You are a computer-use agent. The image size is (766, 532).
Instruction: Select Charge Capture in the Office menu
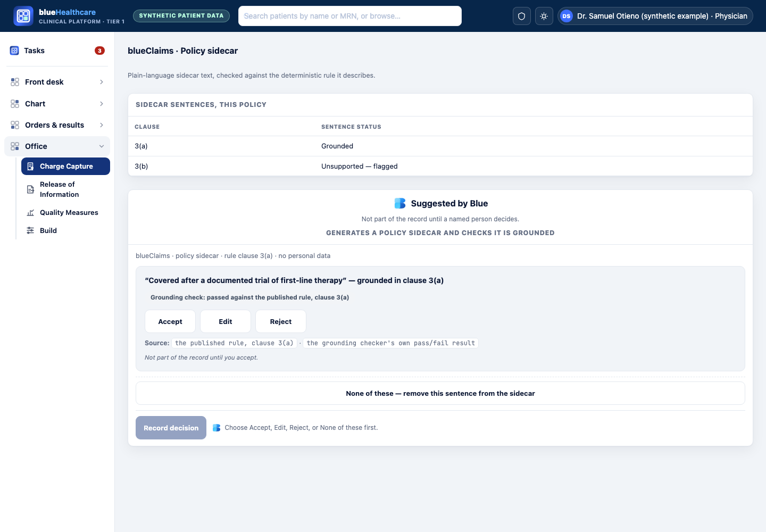[65, 167]
